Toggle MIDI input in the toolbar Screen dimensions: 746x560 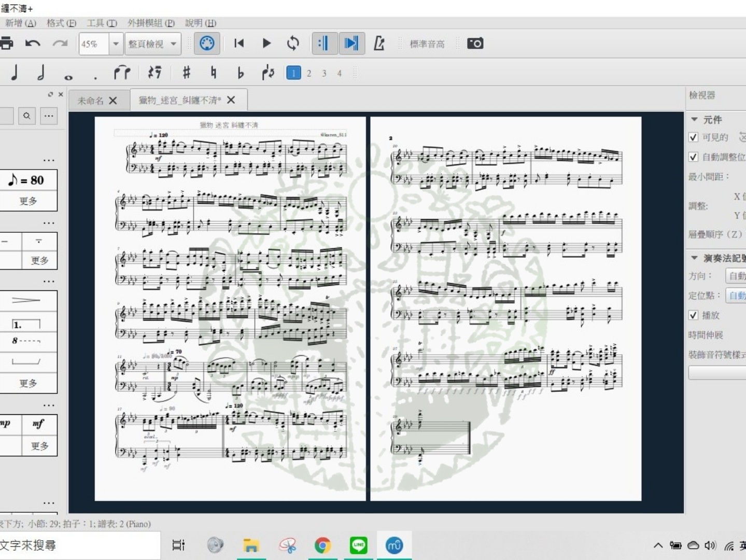[207, 44]
